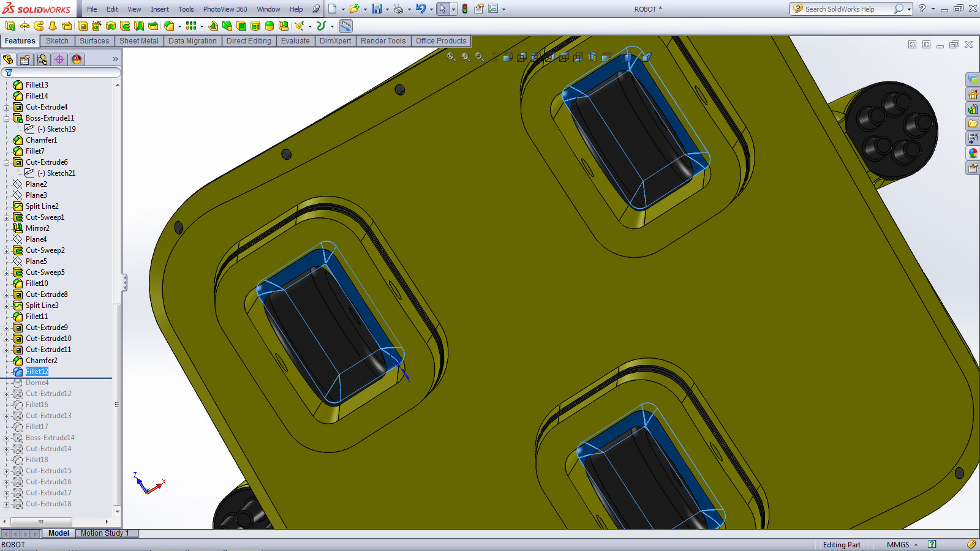Select the Fillet12 feature in tree
The image size is (980, 551).
pyautogui.click(x=37, y=372)
